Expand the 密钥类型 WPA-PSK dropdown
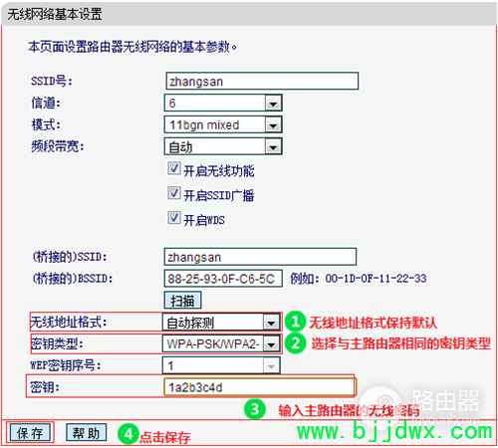Viewport: 498px width, 448px height. point(221,343)
